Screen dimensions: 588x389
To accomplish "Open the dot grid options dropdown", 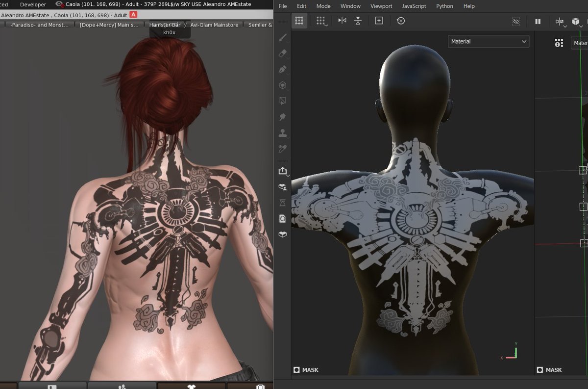I will click(x=321, y=21).
